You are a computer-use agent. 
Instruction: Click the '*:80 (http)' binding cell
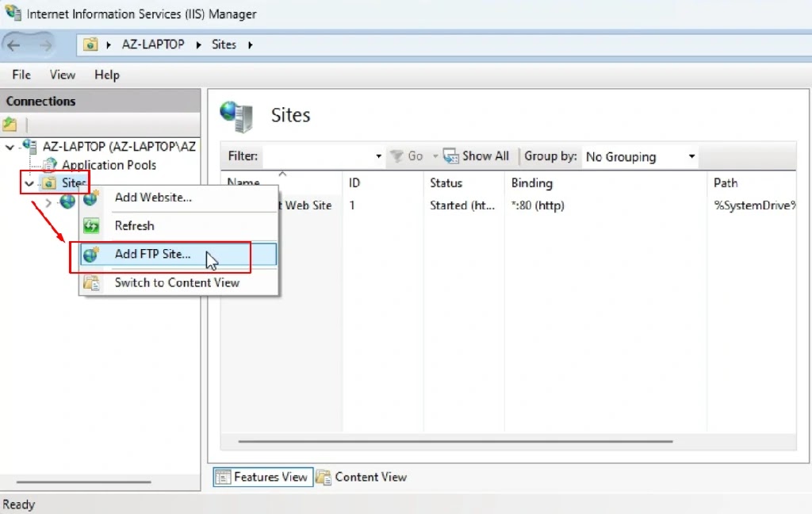538,205
